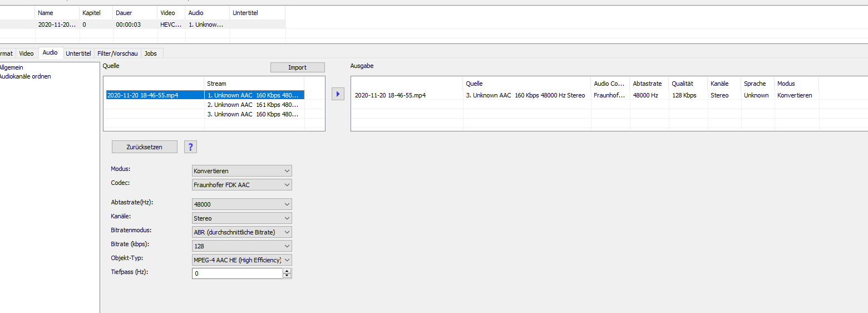
Task: Click the Stream column header in Quelle
Action: (x=254, y=84)
